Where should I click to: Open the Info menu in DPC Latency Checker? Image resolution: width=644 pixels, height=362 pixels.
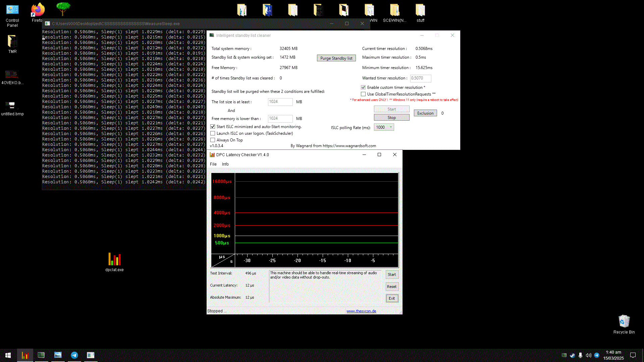225,164
